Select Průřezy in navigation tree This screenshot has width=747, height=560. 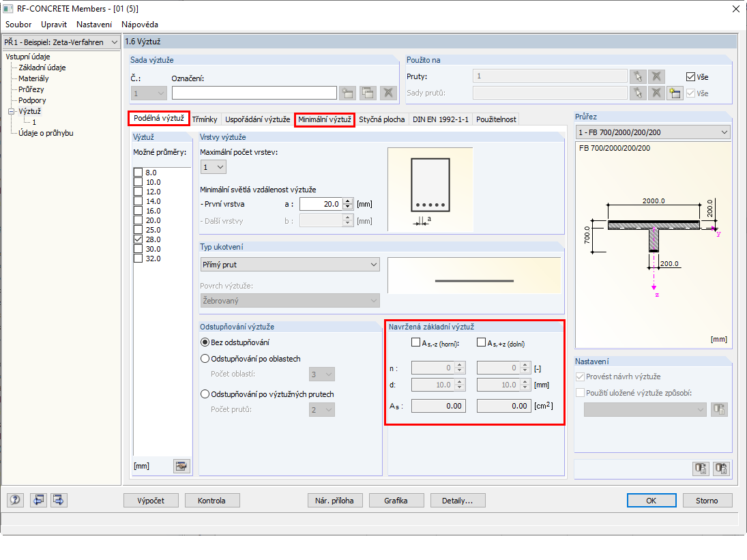(31, 89)
